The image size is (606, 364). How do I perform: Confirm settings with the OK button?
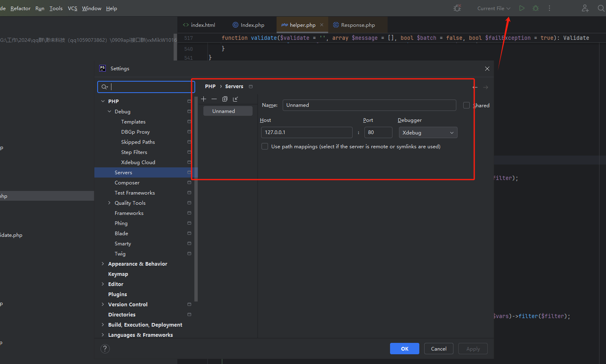click(x=405, y=349)
